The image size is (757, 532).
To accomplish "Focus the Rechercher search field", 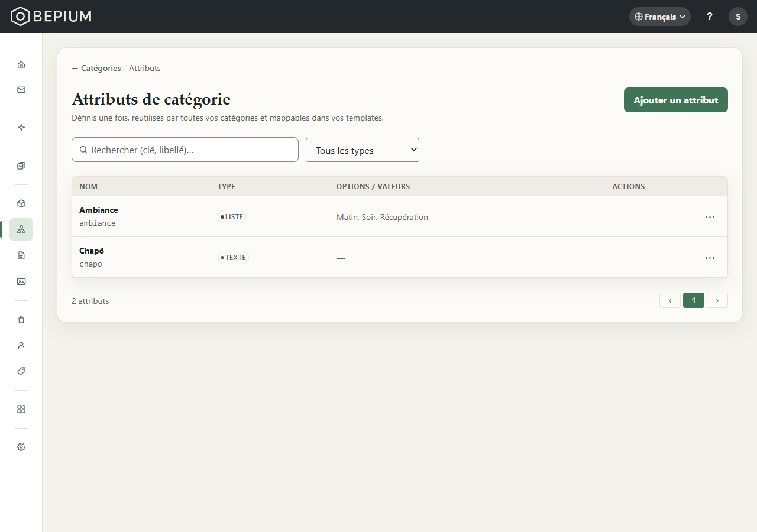I will 185,150.
